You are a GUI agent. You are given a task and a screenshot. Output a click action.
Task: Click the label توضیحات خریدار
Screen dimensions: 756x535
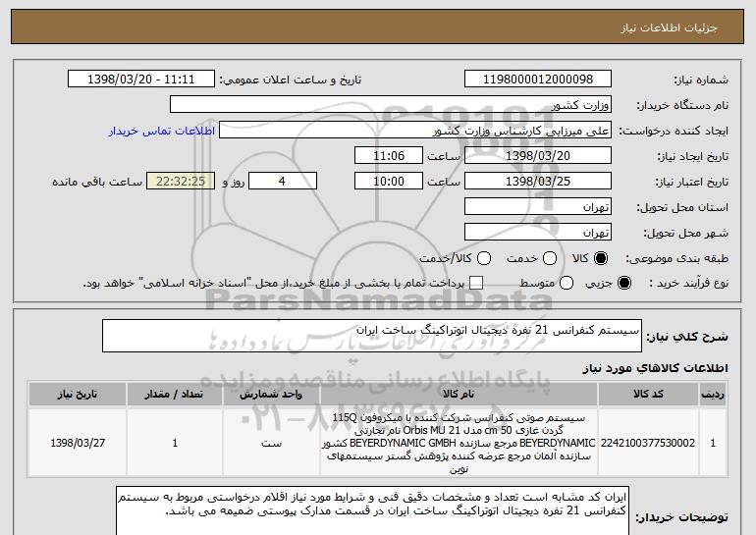click(681, 517)
